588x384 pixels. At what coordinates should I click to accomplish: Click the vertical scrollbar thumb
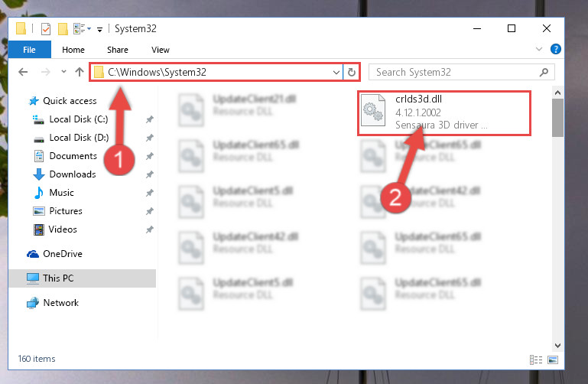[x=557, y=118]
